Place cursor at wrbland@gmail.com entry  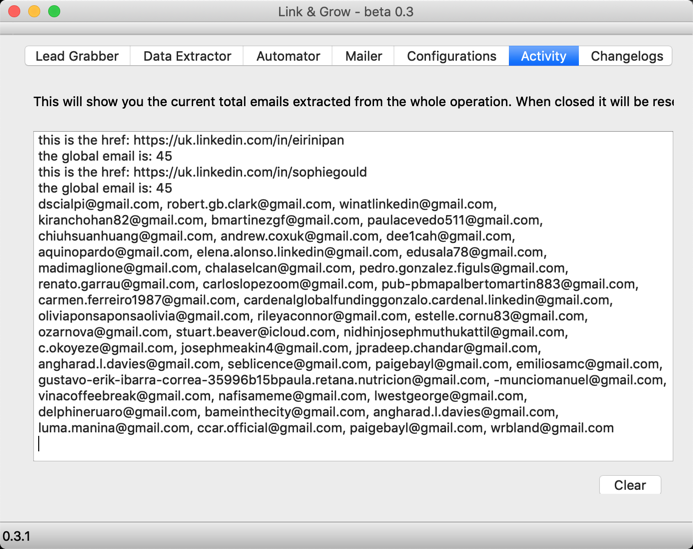pyautogui.click(x=552, y=428)
